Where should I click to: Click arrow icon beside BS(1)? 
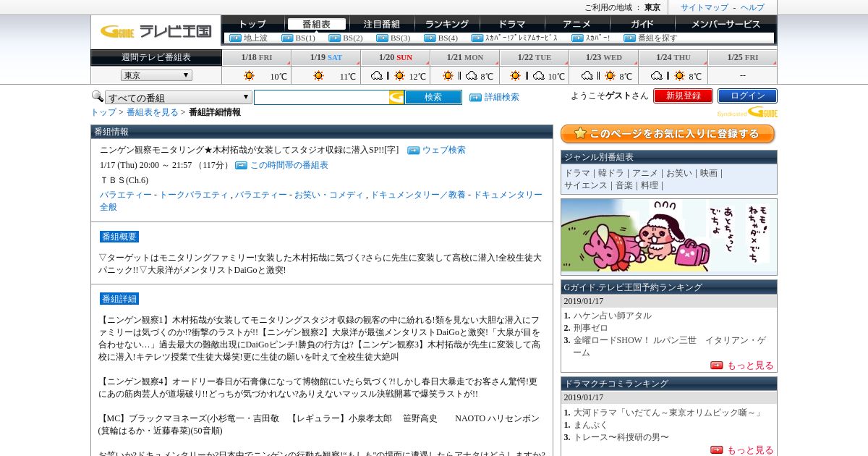click(x=287, y=38)
